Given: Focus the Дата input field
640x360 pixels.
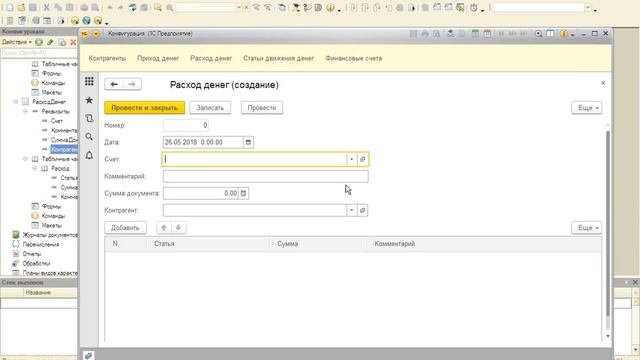Looking at the screenshot, I should click(203, 142).
